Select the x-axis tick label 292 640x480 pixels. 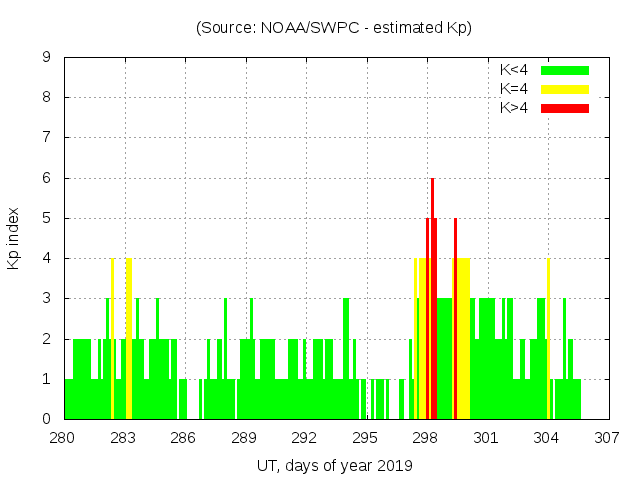pyautogui.click(x=304, y=437)
